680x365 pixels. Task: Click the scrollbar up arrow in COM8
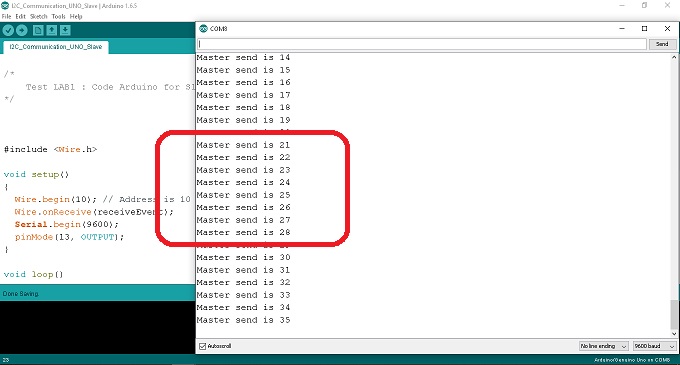coord(674,57)
